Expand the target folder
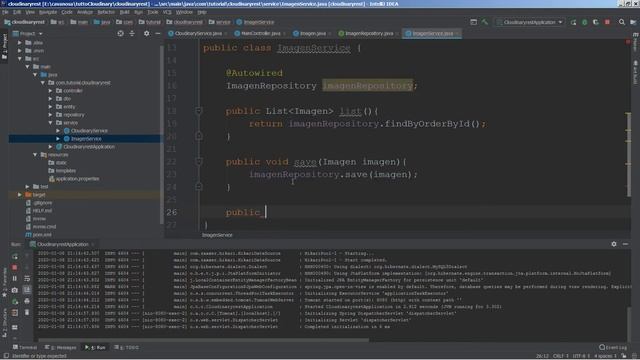The height and width of the screenshot is (360, 640). coord(20,195)
